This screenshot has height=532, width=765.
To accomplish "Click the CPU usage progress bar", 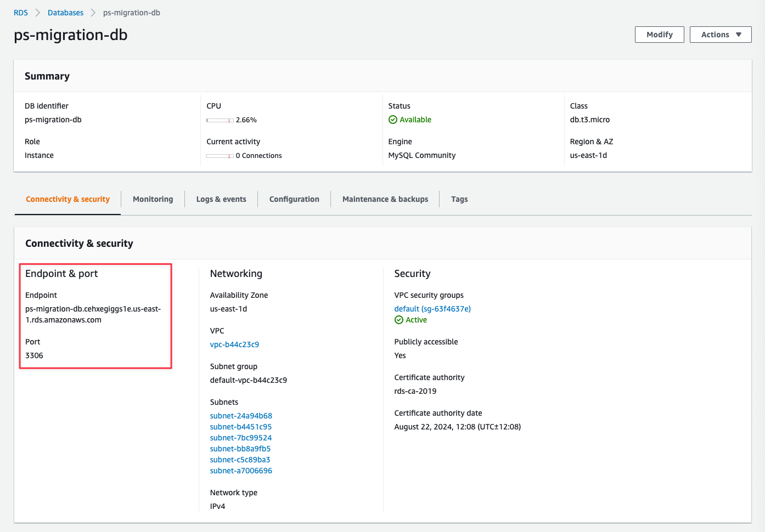I will (x=219, y=120).
